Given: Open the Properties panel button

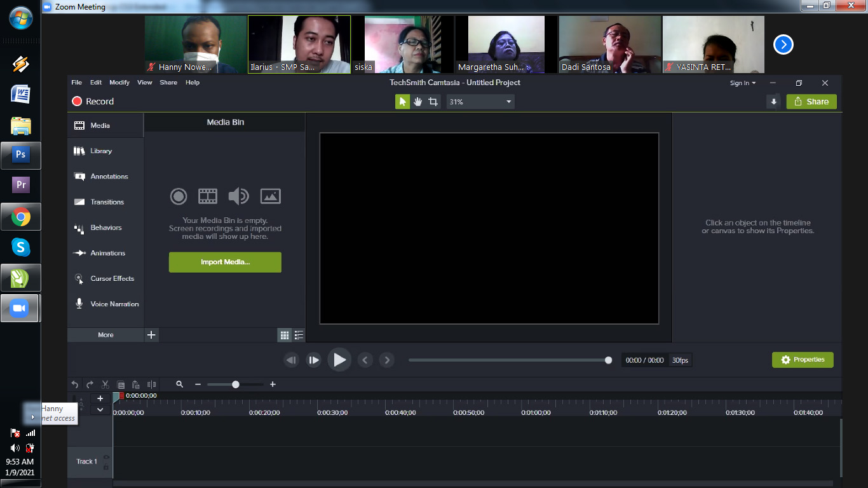Looking at the screenshot, I should (x=803, y=360).
